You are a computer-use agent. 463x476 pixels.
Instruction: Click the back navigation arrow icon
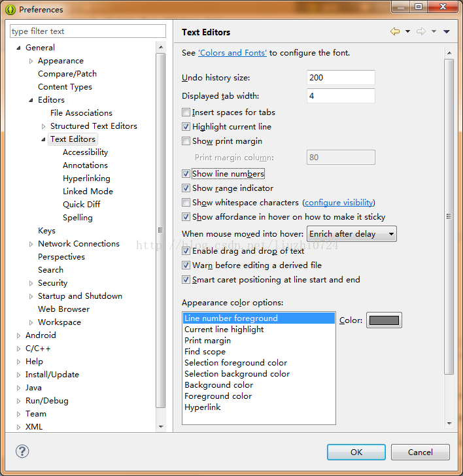pyautogui.click(x=395, y=31)
